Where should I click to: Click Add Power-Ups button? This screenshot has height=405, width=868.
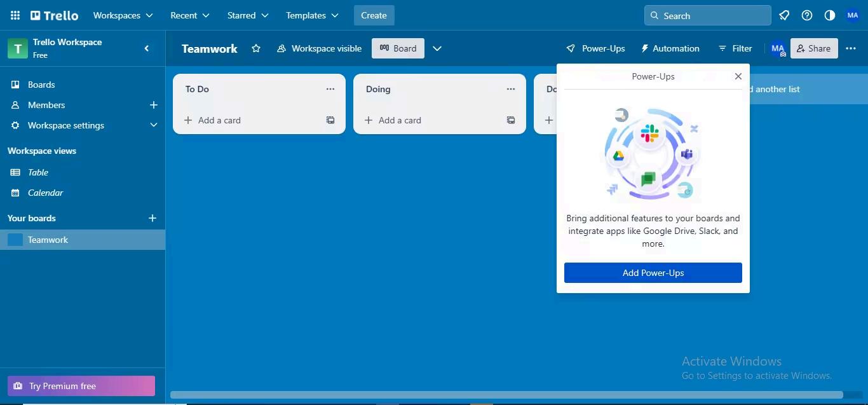(x=653, y=273)
